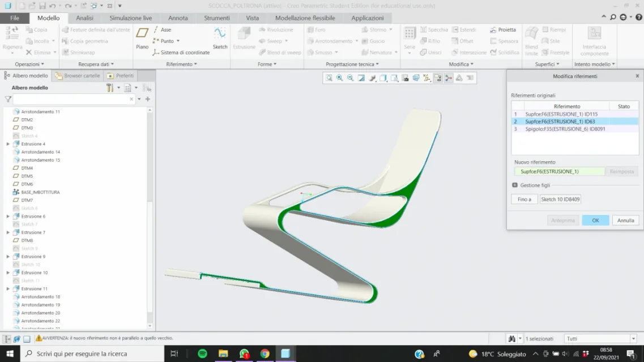This screenshot has width=644, height=362.
Task: Switch to the Preferiti tab
Action: pyautogui.click(x=121, y=75)
